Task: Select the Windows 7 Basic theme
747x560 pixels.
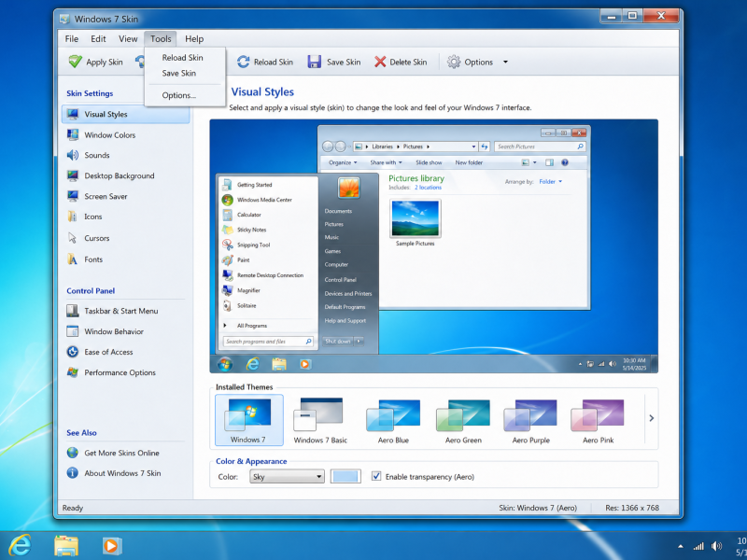Action: click(320, 420)
